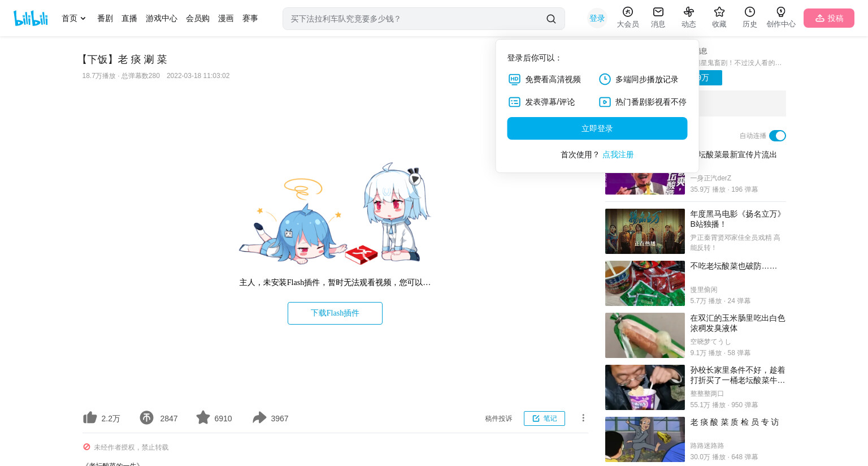Image resolution: width=868 pixels, height=466 pixels.
Task: Open the 扬名立万 movie thumbnail
Action: tap(645, 231)
